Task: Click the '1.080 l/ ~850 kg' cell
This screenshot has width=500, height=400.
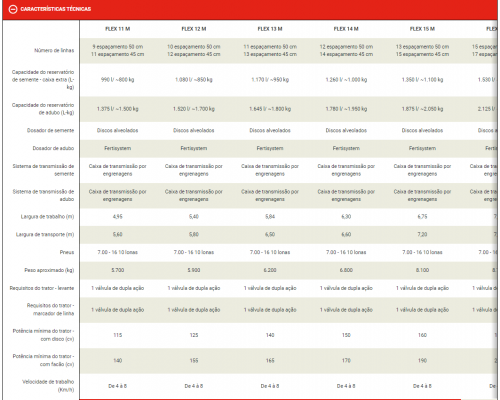Action: click(x=194, y=80)
